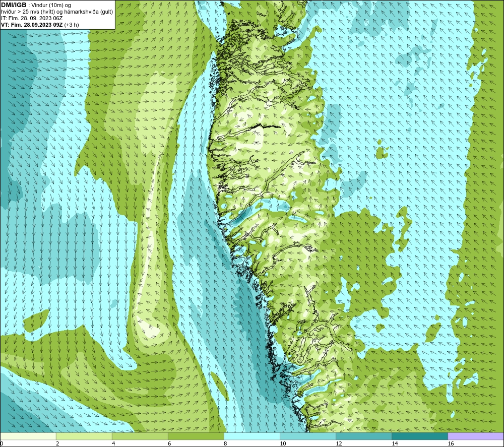Click the 0–2 m/s palest legend swatch
Viewport: 504px width, 447px height.
28,436
